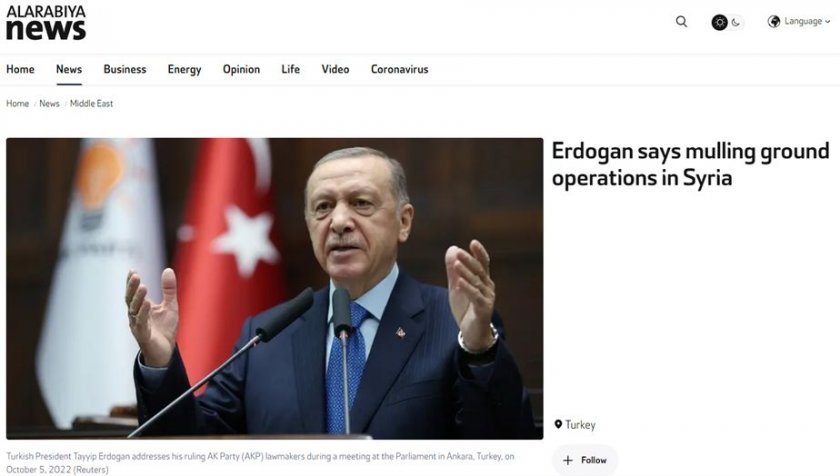The width and height of the screenshot is (840, 476).
Task: Click the plus icon on Follow
Action: [568, 460]
